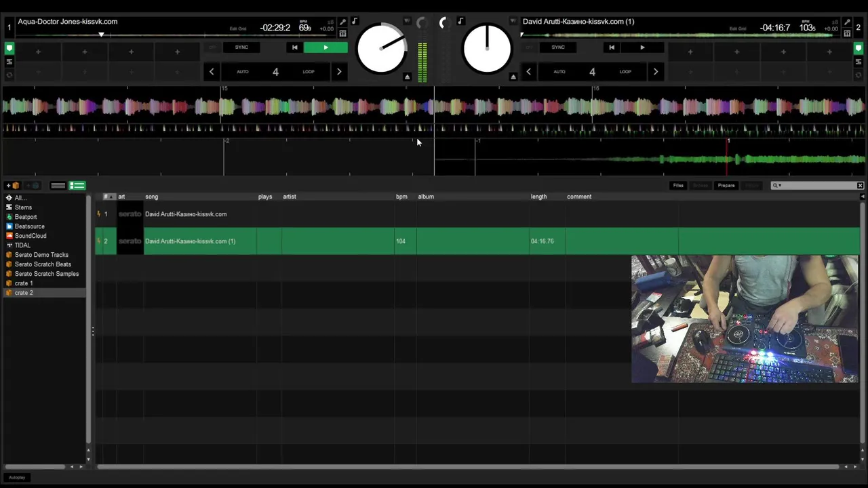Open Beatsource streaming library
Image resolution: width=868 pixels, height=488 pixels.
tap(30, 226)
